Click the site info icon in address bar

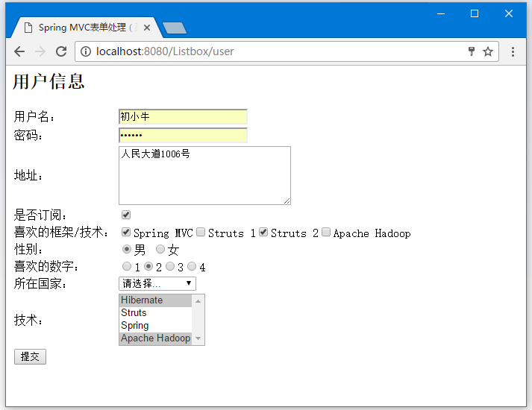[x=85, y=51]
